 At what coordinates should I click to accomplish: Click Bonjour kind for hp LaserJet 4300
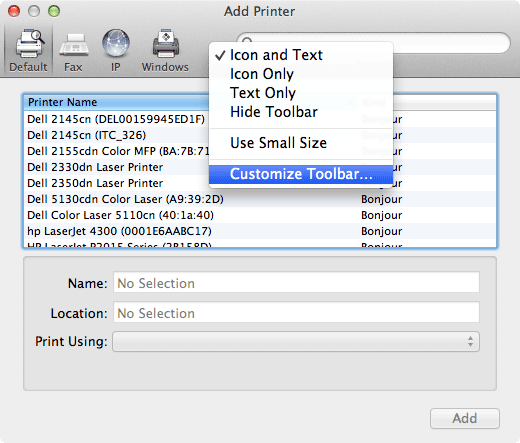pyautogui.click(x=382, y=231)
